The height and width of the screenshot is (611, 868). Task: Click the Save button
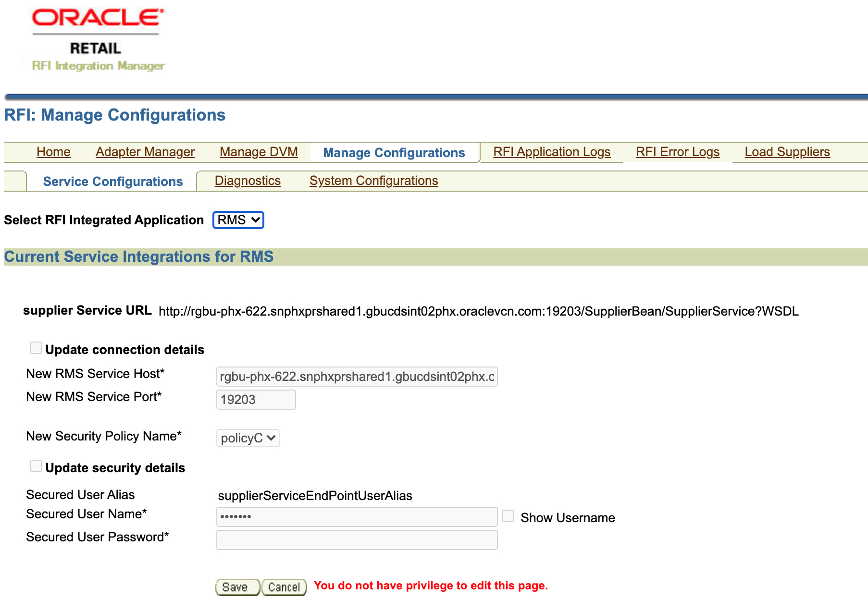[236, 587]
